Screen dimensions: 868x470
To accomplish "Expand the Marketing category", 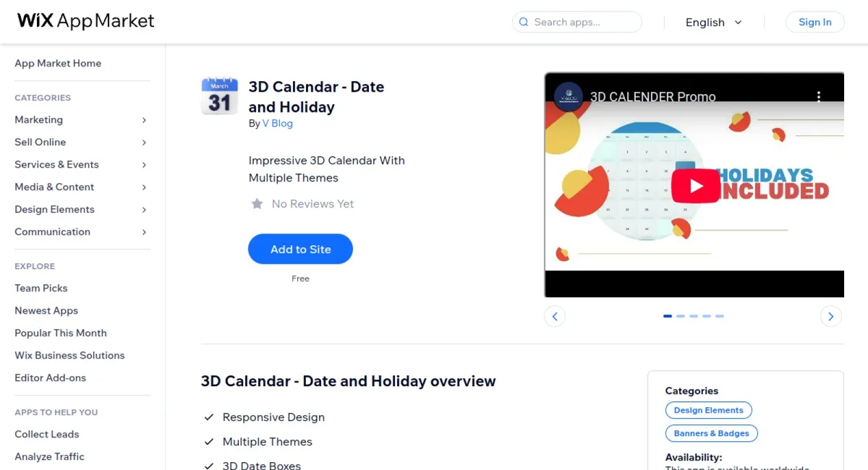I will click(39, 119).
